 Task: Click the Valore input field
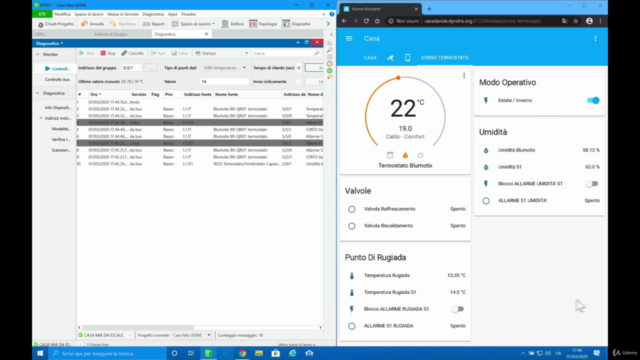point(224,82)
